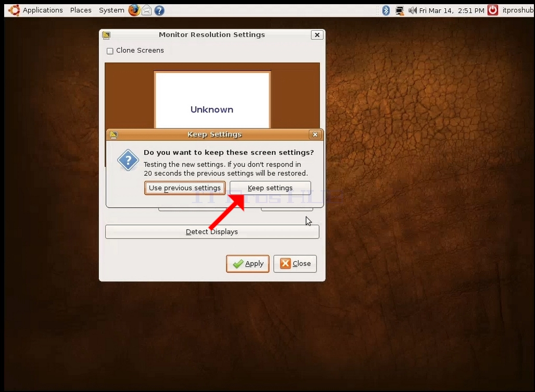Click the Keep Settings title bar
535x392 pixels.
coord(214,134)
